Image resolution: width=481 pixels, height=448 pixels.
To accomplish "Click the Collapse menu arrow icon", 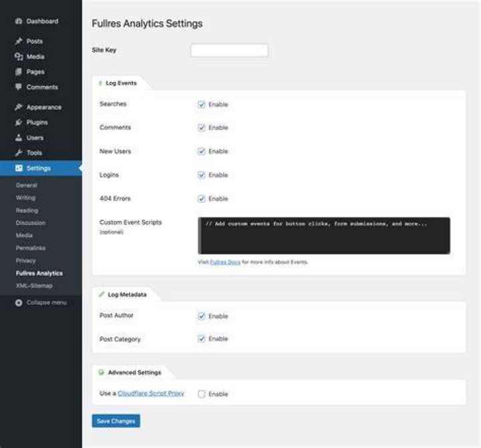I will coord(19,302).
